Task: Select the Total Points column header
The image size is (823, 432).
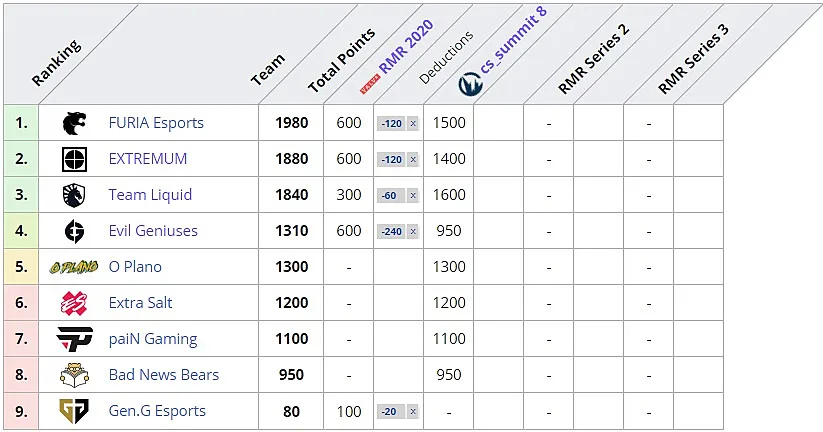Action: click(341, 60)
